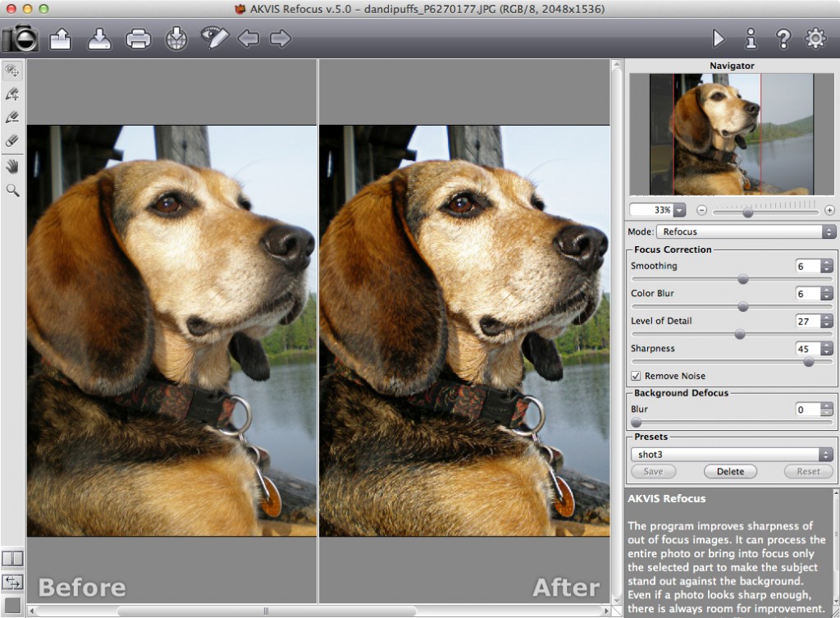Viewport: 840px width, 618px height.
Task: Click the save image download icon
Action: [x=98, y=38]
